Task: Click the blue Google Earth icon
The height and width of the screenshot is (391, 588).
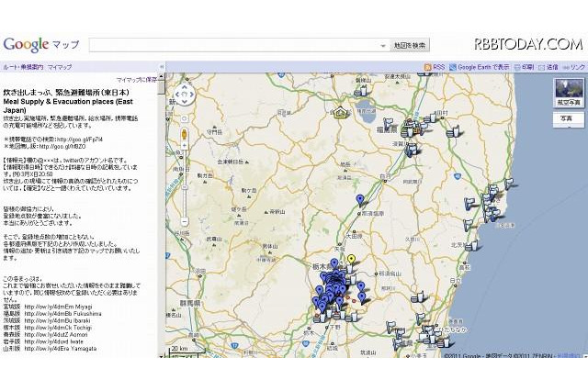Action: pos(453,67)
